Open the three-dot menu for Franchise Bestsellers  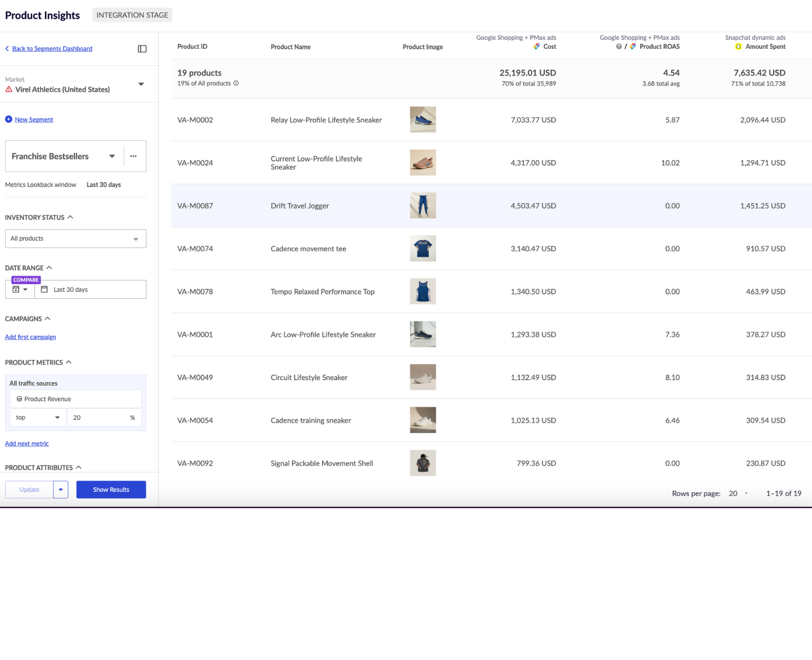click(x=133, y=156)
